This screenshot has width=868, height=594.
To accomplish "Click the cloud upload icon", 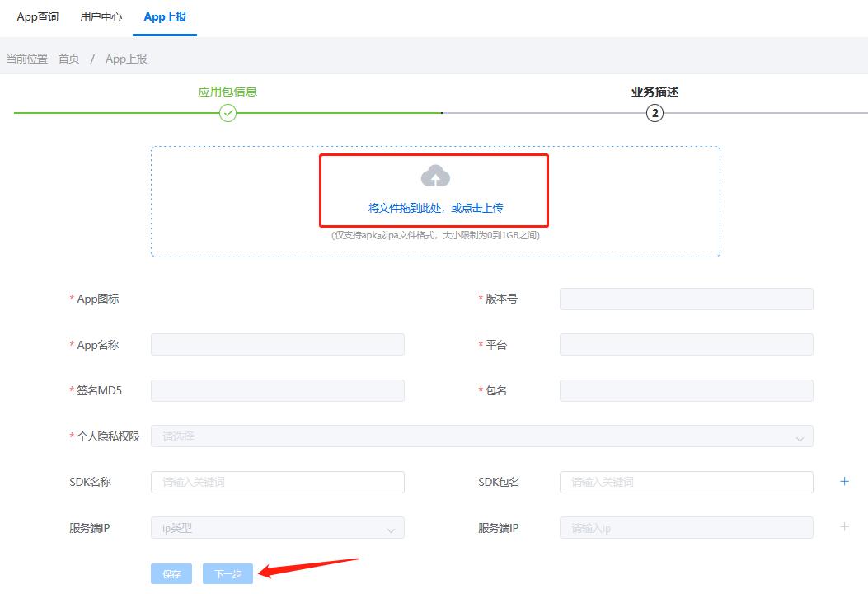I will pos(434,175).
